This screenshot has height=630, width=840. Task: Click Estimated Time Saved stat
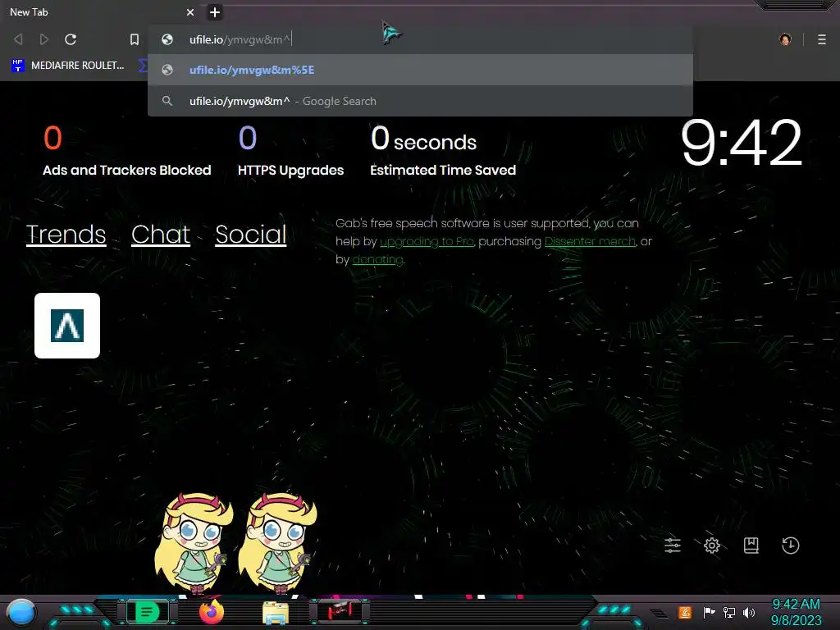[x=442, y=151]
